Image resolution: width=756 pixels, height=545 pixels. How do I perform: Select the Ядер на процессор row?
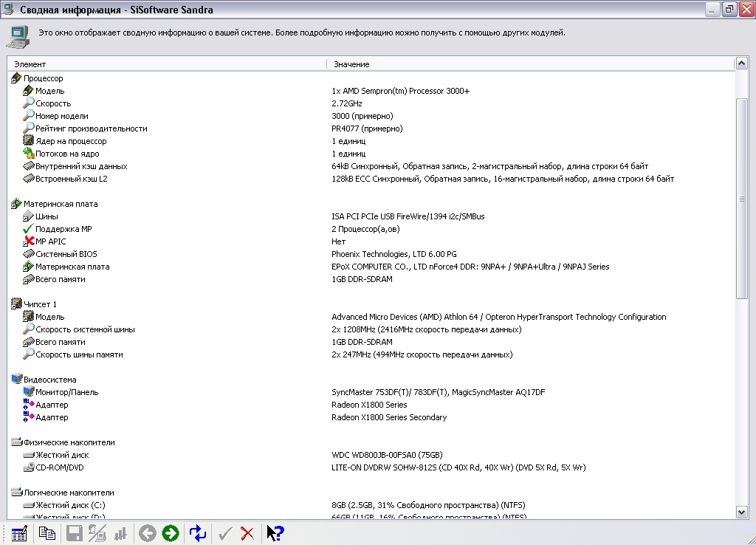coord(371,141)
